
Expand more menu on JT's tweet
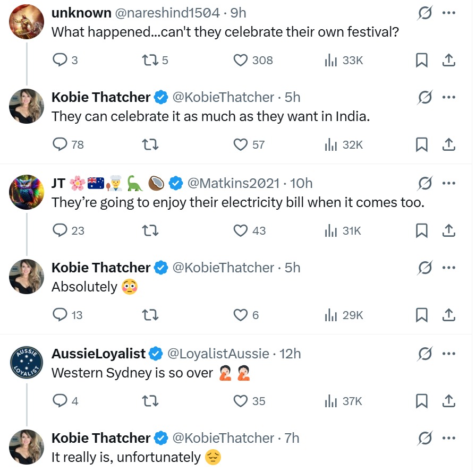coord(449,183)
